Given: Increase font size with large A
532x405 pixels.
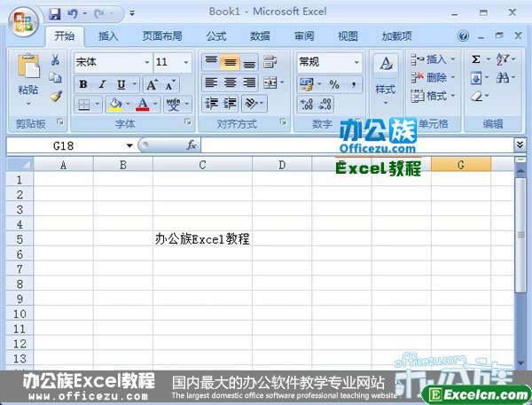Looking at the screenshot, I should coord(152,85).
